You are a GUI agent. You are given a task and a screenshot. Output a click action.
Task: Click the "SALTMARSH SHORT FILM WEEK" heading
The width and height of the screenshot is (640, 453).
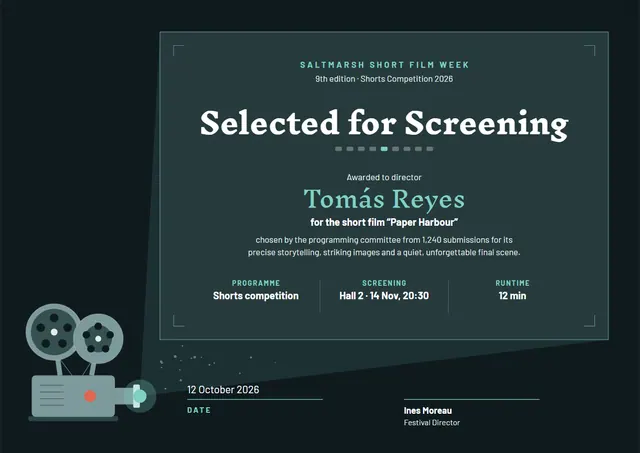[x=384, y=65]
